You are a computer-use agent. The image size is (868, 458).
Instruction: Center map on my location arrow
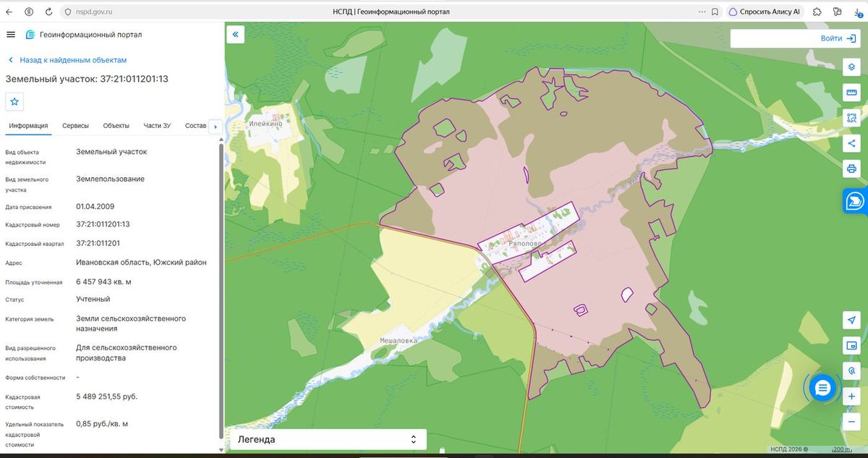(x=851, y=321)
